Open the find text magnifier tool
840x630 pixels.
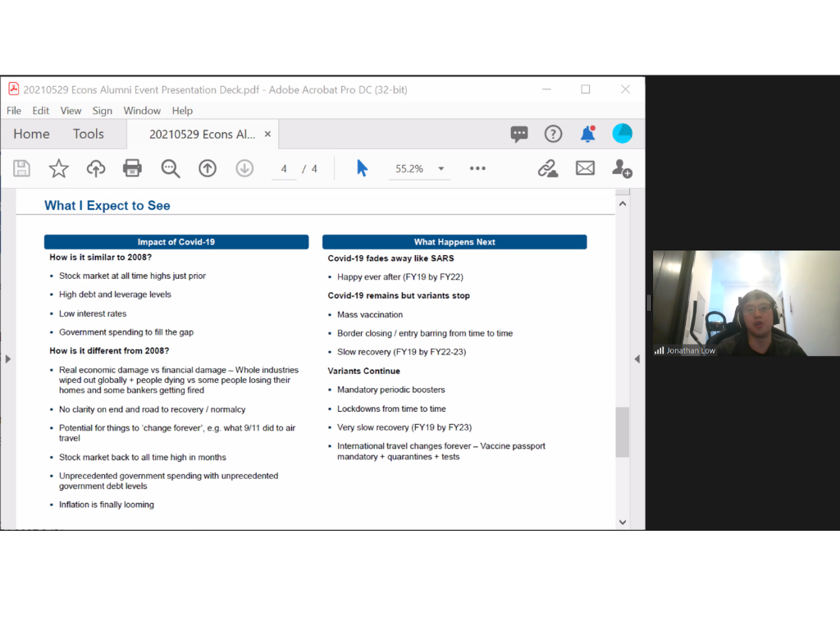click(171, 168)
